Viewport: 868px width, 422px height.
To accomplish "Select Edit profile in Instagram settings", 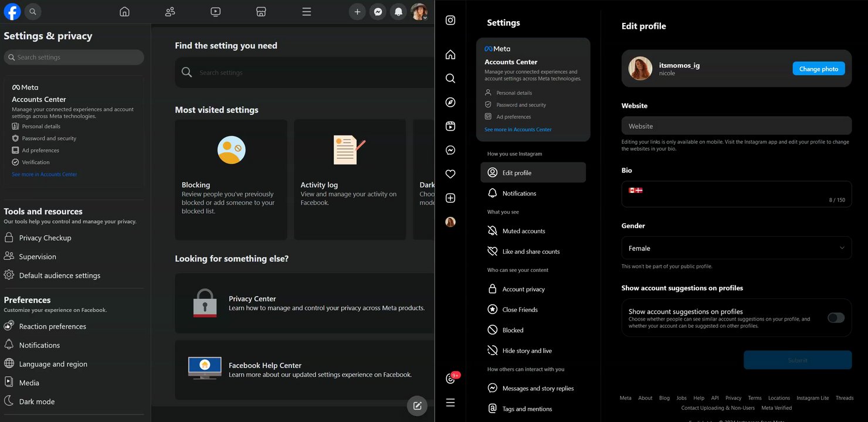I will (533, 173).
